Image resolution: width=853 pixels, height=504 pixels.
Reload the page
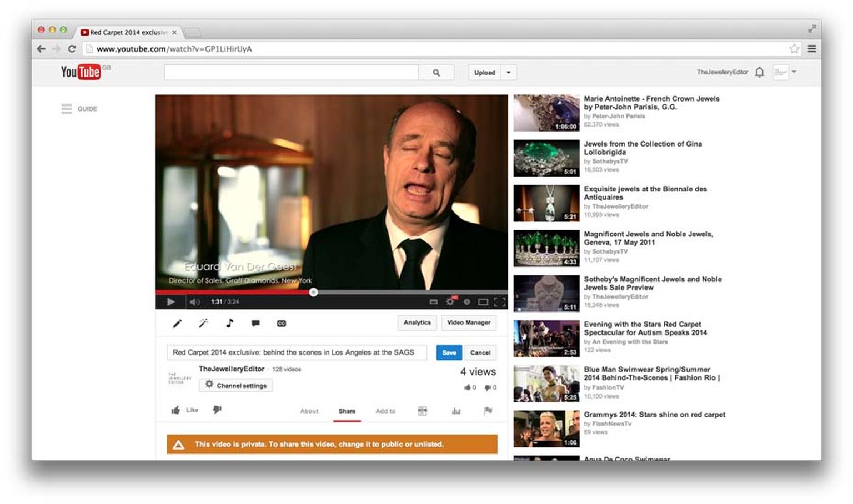click(x=72, y=49)
